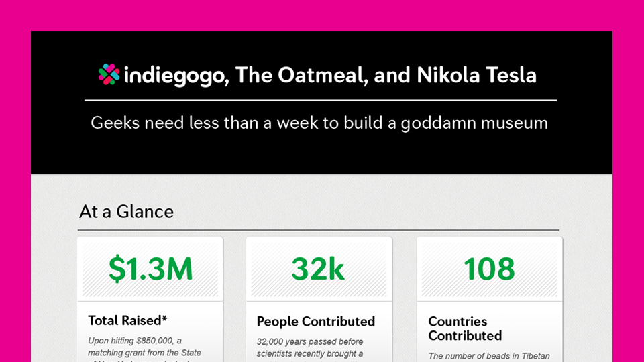
Task: Click the green 108 number
Action: pyautogui.click(x=489, y=269)
